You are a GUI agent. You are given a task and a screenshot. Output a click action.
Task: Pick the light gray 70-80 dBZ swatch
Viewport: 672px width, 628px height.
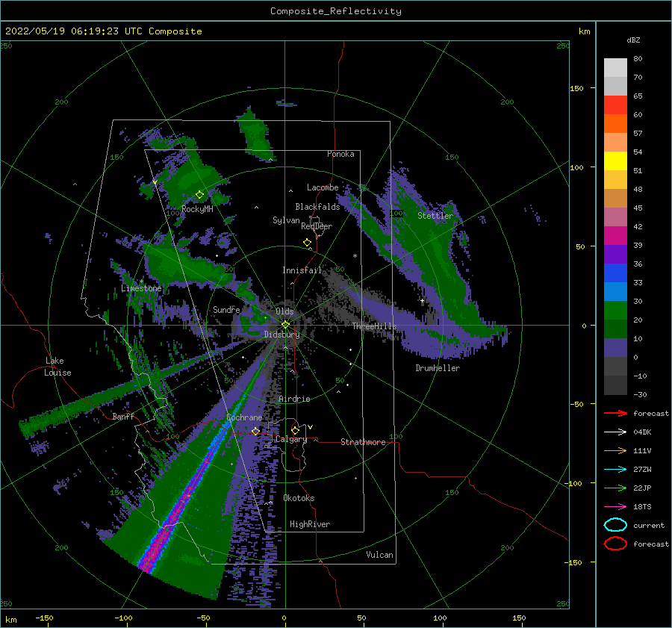coord(615,67)
